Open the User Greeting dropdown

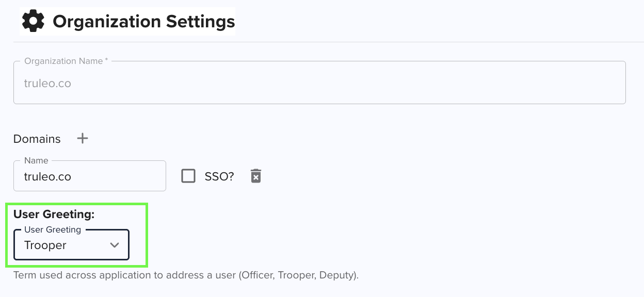pos(71,245)
